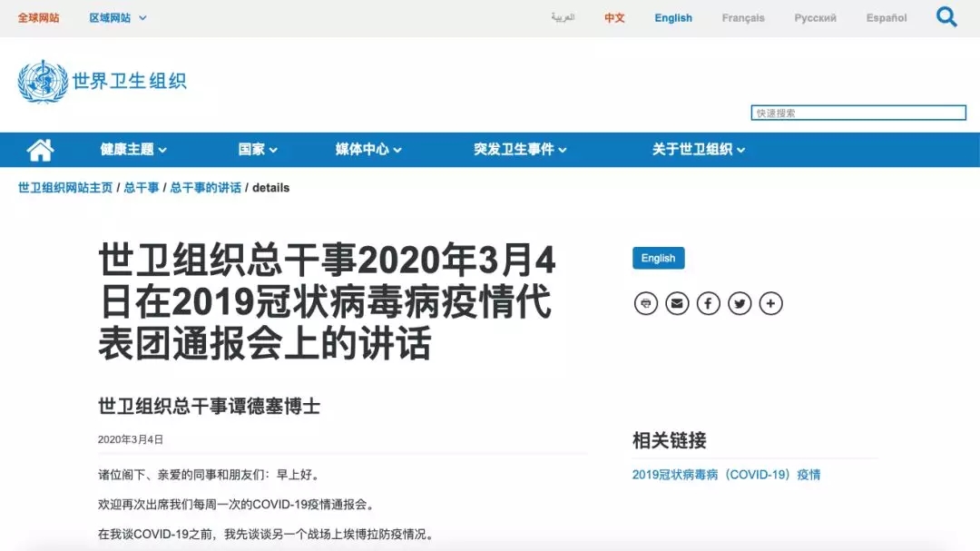The image size is (980, 551).
Task: Switch language to Русский
Action: tap(815, 18)
